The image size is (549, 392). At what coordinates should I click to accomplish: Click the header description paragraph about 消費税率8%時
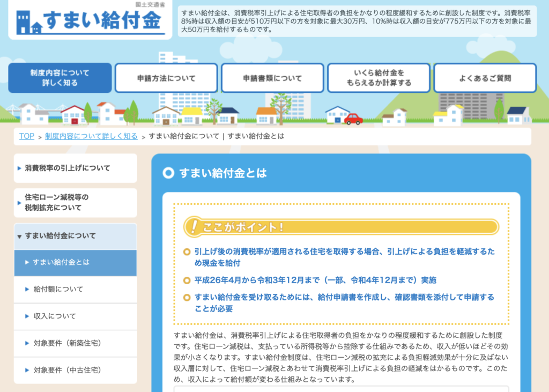pyautogui.click(x=357, y=21)
